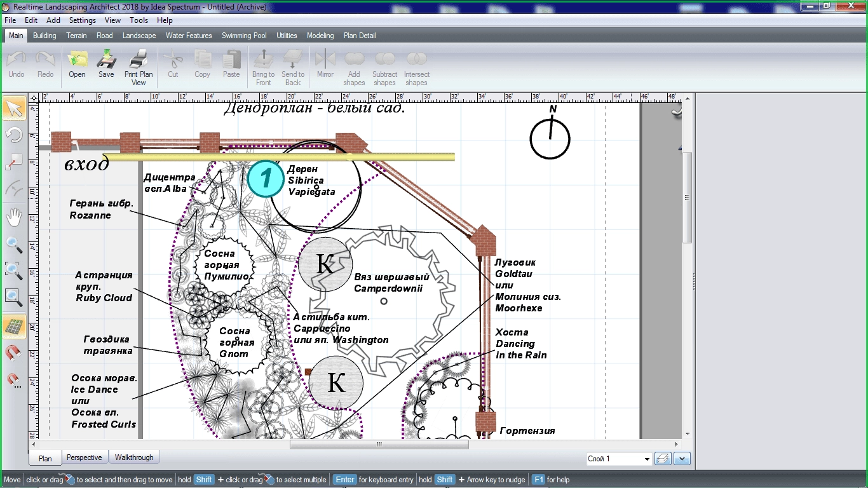Screen dimensions: 868x488
Task: Switch to the Plan Detail tab
Action: point(360,36)
